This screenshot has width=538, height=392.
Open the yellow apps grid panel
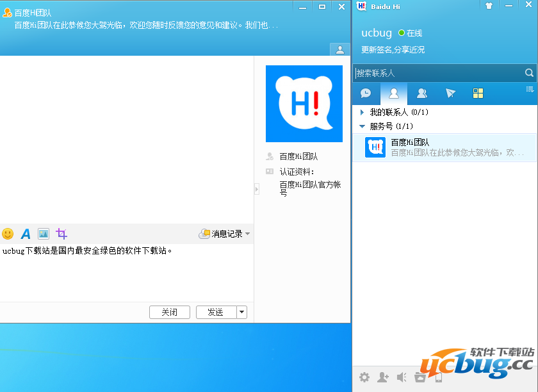tap(477, 93)
